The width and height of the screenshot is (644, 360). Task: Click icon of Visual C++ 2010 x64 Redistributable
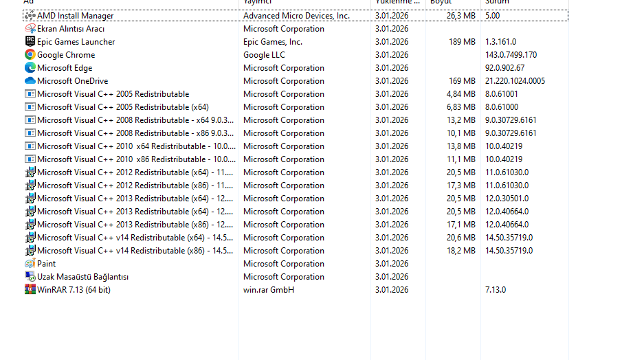pyautogui.click(x=30, y=146)
